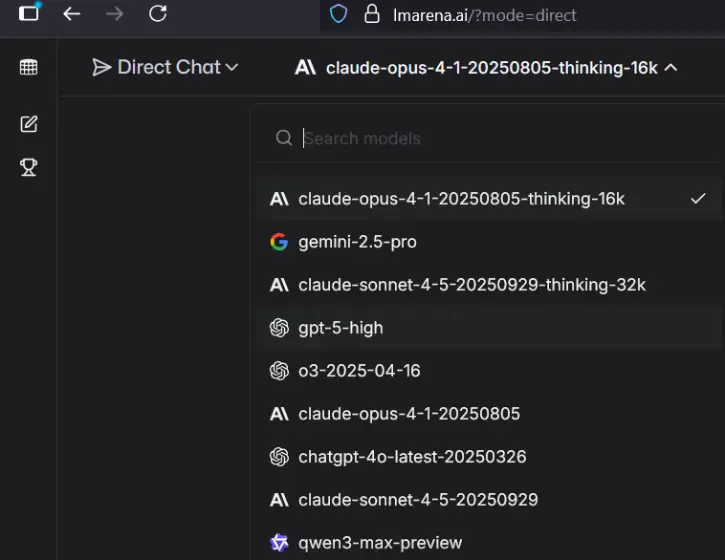Choose chatgpt-4o-latest-20250326 model
This screenshot has height=560, width=725.
tap(488, 457)
